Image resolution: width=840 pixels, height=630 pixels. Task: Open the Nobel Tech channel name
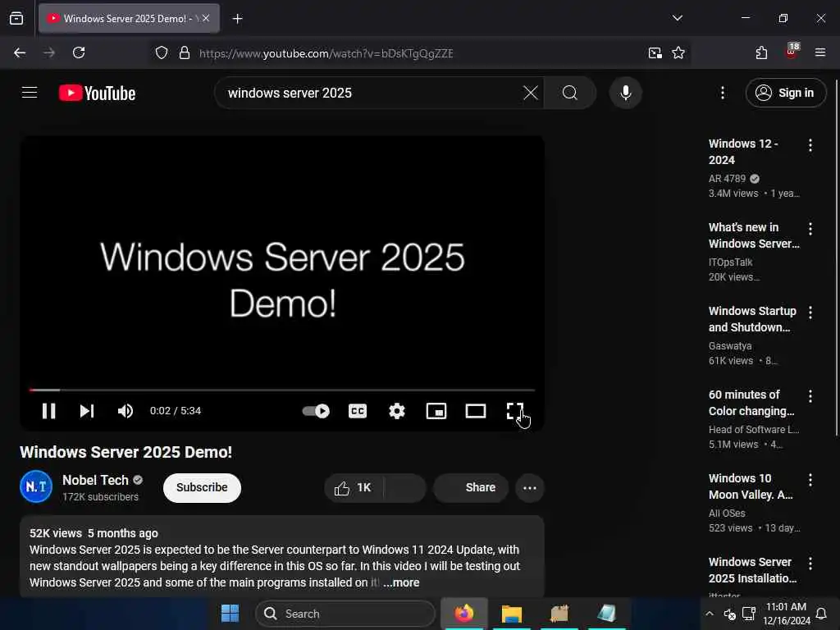[95, 480]
